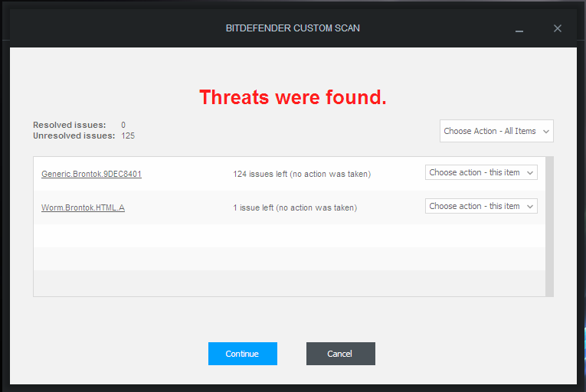Screen dimensions: 586x392
Task: Open action dropdown for Worm.Brontok.HTML.A
Action: (481, 206)
